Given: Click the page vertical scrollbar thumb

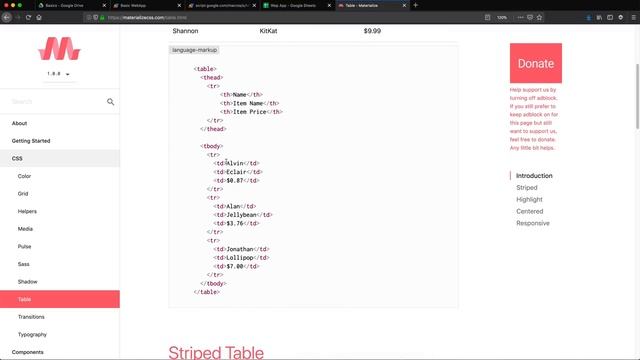Looking at the screenshot, I should click(x=637, y=97).
